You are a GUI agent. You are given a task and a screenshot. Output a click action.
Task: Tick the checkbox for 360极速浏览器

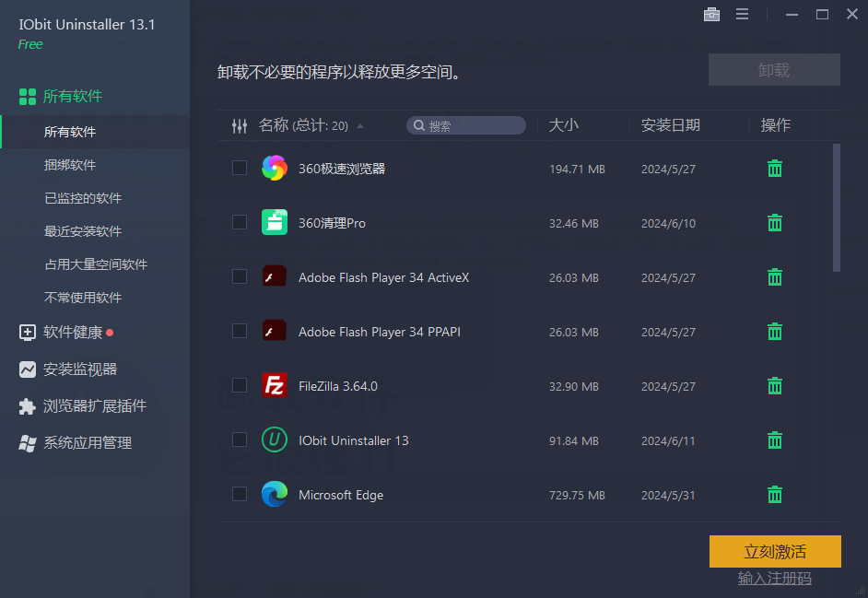(240, 168)
